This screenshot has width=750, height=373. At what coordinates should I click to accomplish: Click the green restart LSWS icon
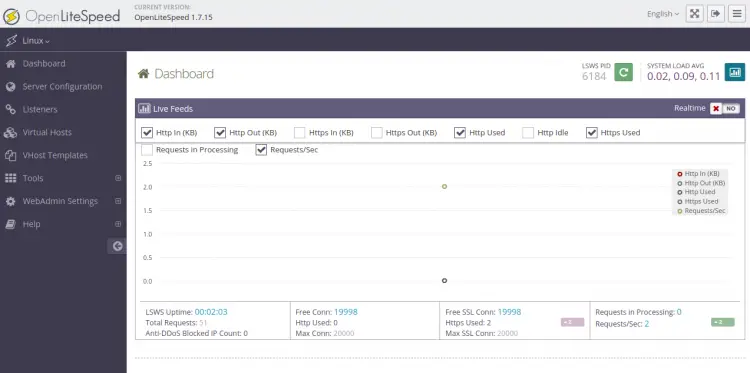pyautogui.click(x=623, y=72)
